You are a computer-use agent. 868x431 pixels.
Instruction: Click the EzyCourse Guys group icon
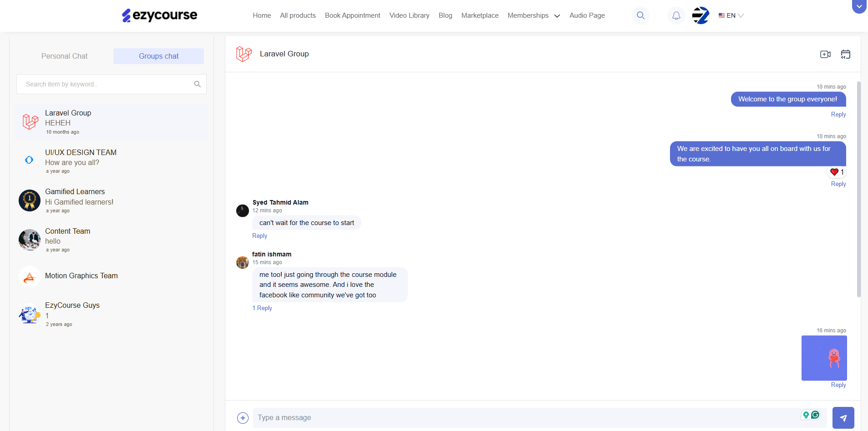point(30,314)
